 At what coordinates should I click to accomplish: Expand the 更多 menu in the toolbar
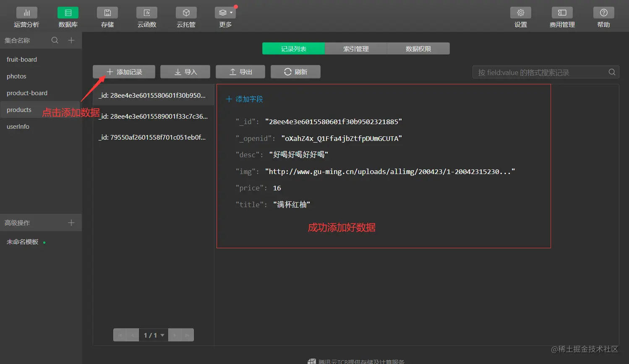pos(225,17)
